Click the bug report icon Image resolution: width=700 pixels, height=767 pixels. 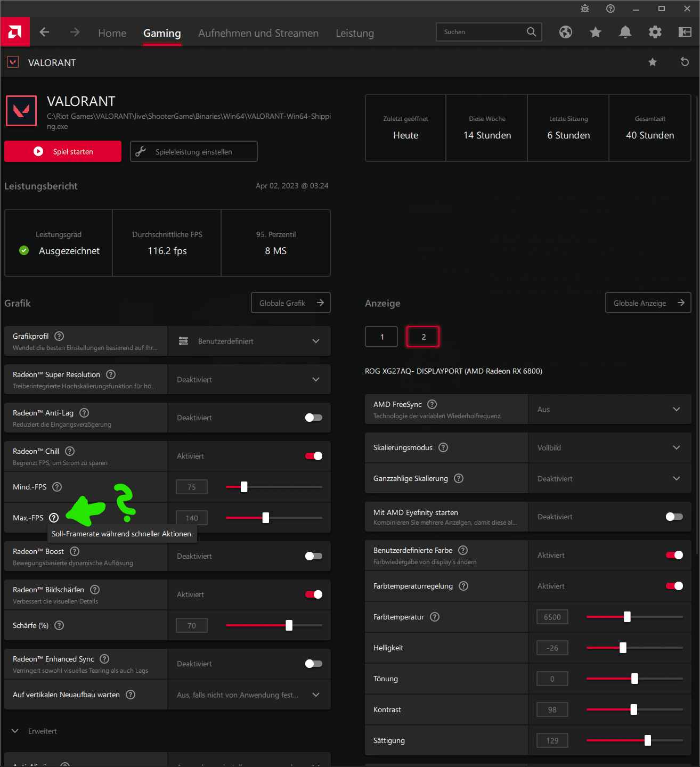coord(585,9)
